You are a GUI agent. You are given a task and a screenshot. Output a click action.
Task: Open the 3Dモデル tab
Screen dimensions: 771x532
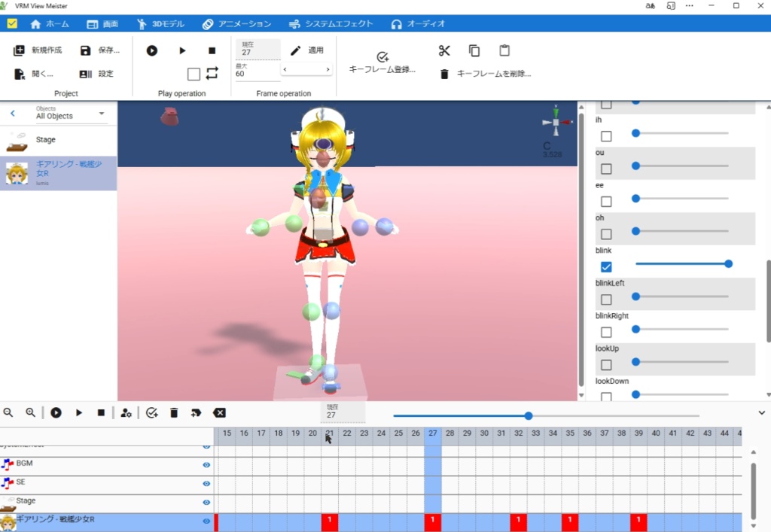(x=160, y=23)
